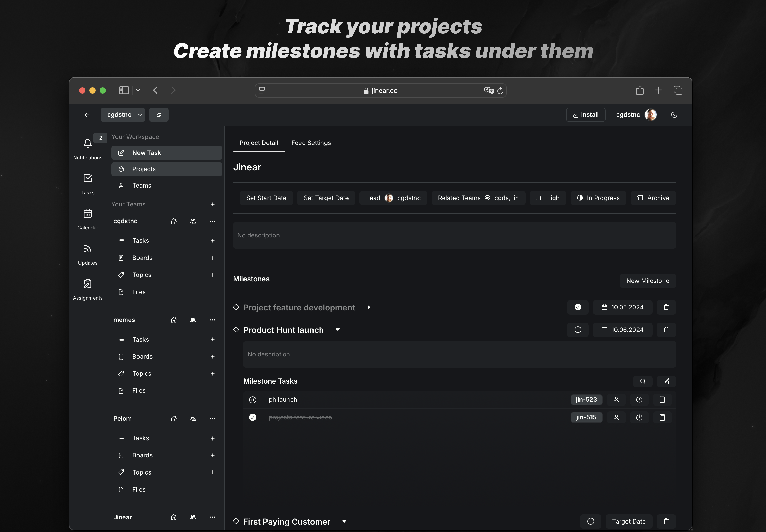Viewport: 766px width, 532px height.
Task: Toggle status of projects feature video task
Action: point(253,417)
